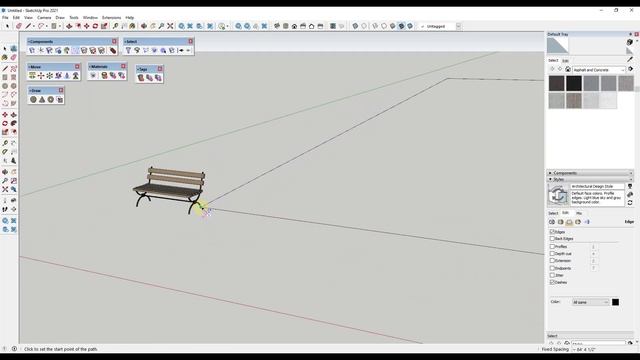Switch to the Styles Select tab
Screen dimensions: 640x360
(x=553, y=213)
